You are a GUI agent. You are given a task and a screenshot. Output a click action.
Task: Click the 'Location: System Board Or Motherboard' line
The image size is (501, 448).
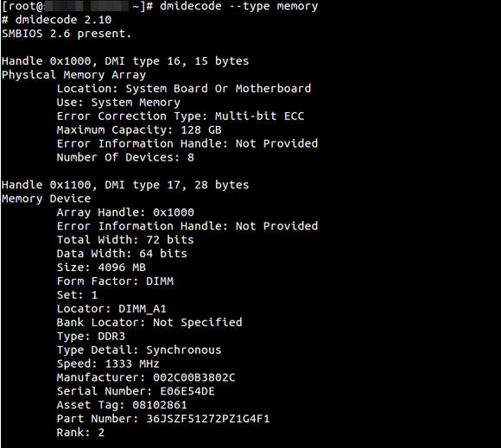click(x=184, y=89)
